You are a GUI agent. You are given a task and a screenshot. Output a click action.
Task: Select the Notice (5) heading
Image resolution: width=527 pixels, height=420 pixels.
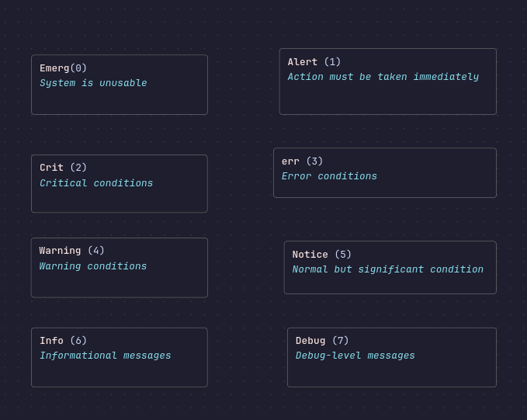click(321, 254)
